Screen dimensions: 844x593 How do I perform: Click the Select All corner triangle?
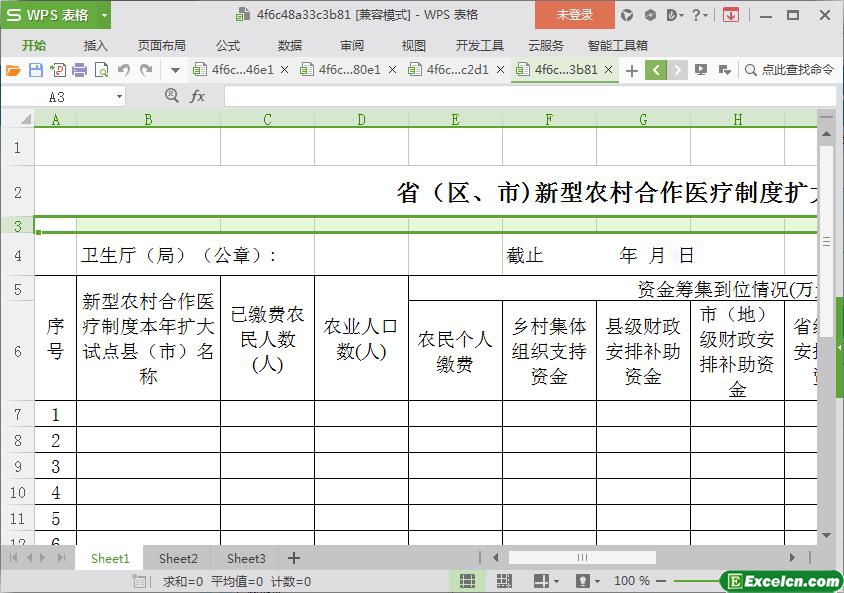pos(25,119)
